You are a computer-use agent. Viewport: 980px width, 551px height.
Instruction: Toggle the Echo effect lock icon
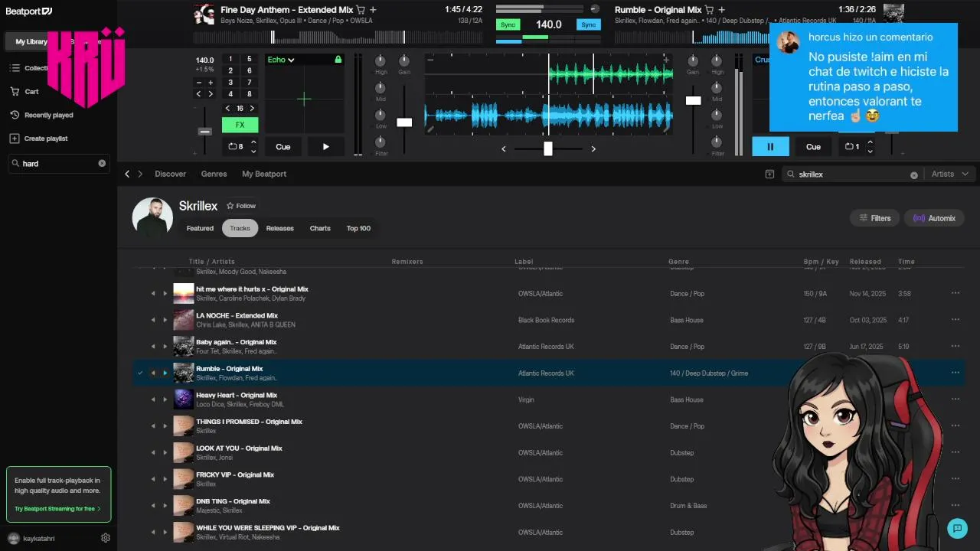click(x=338, y=59)
